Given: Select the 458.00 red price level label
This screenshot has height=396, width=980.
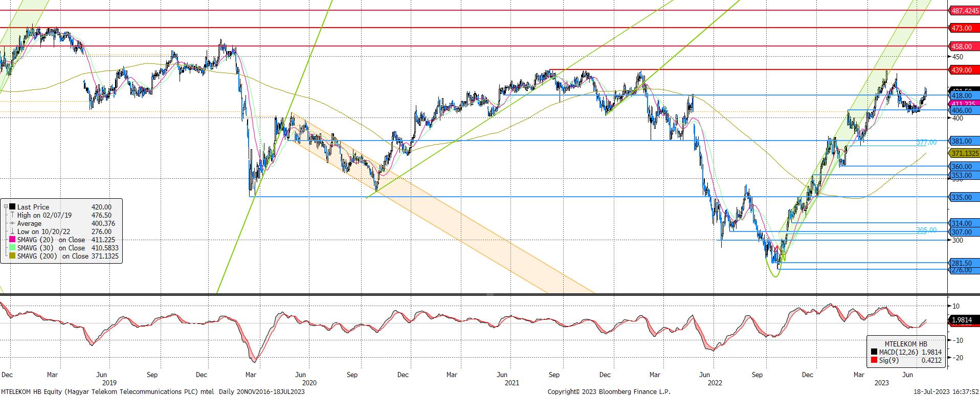Looking at the screenshot, I should tap(964, 46).
